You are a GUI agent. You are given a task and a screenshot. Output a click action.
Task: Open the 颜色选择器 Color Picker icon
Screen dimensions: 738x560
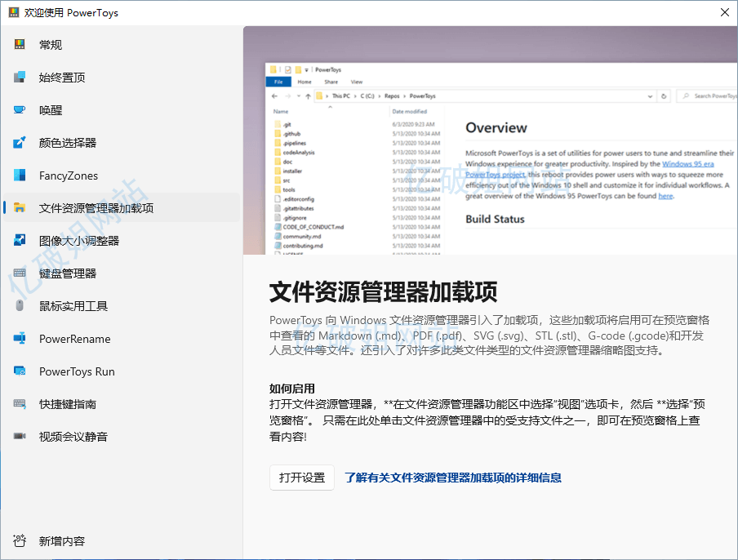[20, 143]
